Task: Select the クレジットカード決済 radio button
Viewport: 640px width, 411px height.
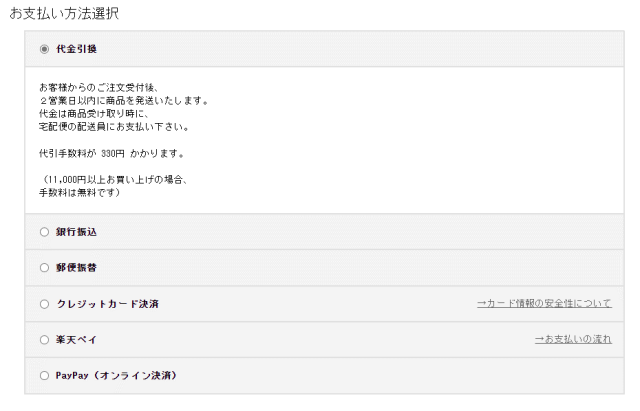Action: 44,304
